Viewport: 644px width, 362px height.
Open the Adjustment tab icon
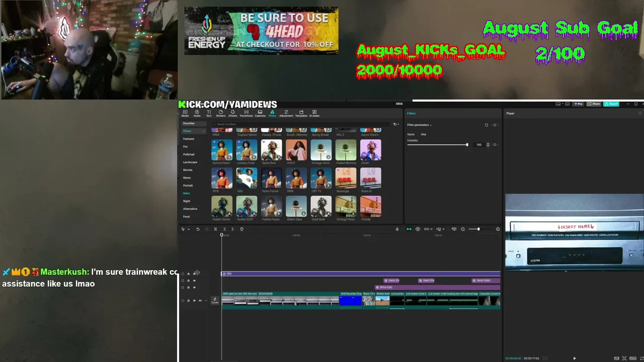pos(286,112)
